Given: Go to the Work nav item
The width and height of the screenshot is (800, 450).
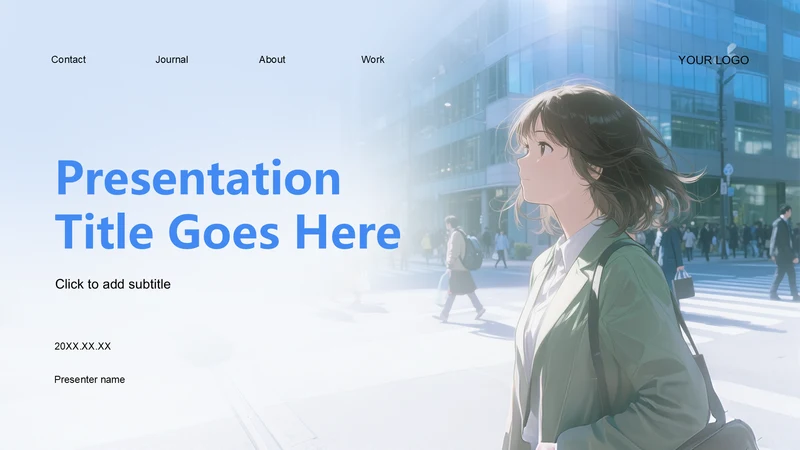Looking at the screenshot, I should coord(373,60).
